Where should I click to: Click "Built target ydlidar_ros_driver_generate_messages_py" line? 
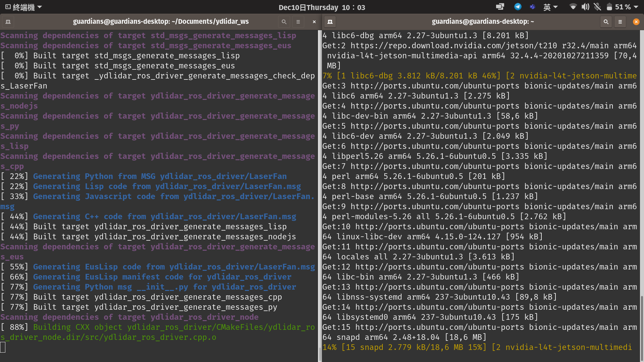pyautogui.click(x=139, y=307)
